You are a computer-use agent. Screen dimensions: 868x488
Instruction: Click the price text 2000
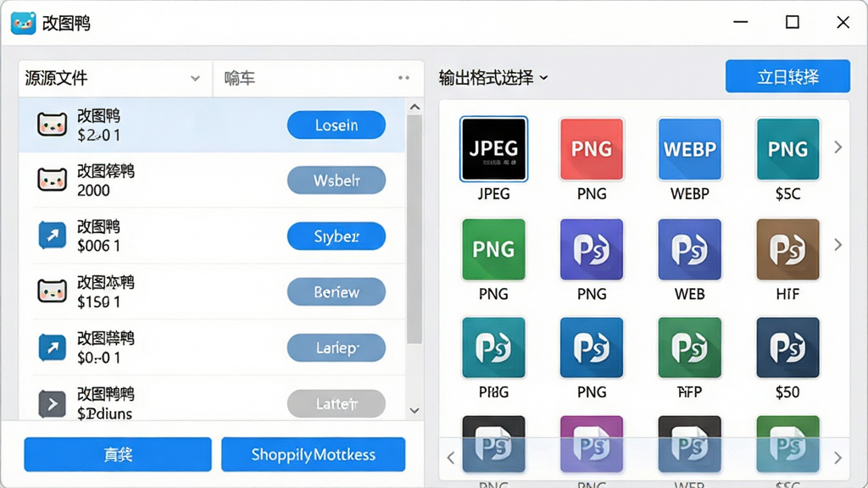click(93, 191)
